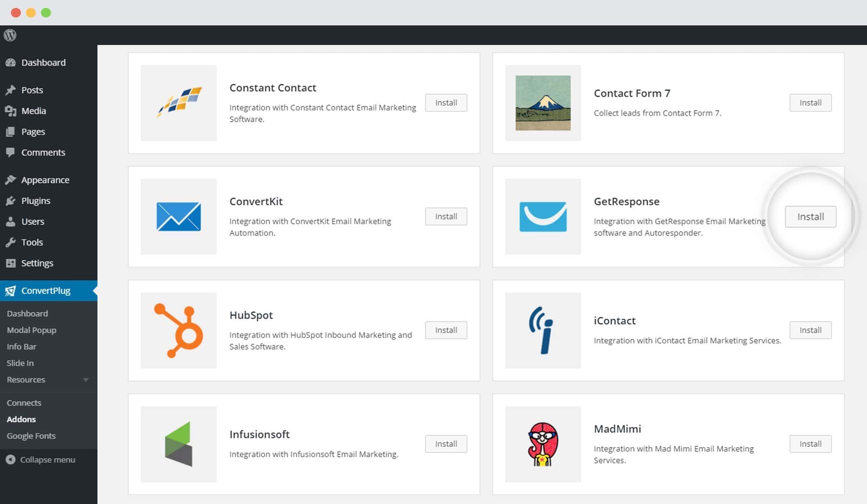Screen dimensions: 867x504
Task: Click the Contact Form 7 mountain icon
Action: point(543,103)
